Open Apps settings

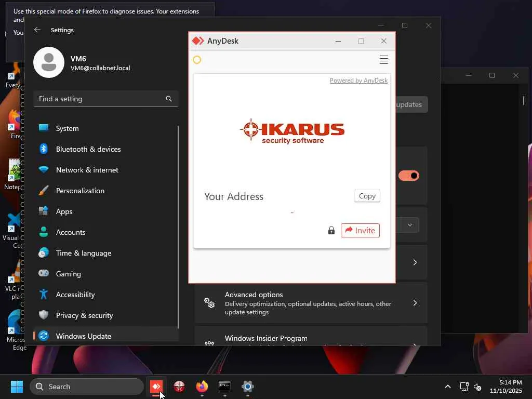coord(106,211)
